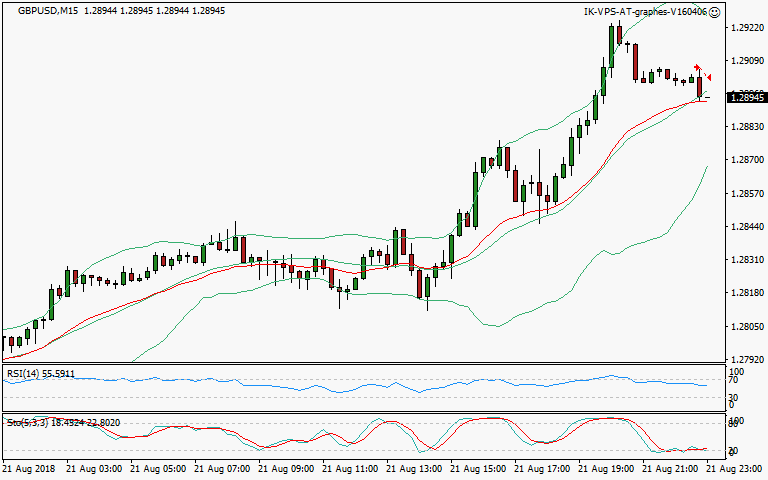Click the 30 level on RSI scale
This screenshot has height=480, width=768.
pyautogui.click(x=733, y=397)
